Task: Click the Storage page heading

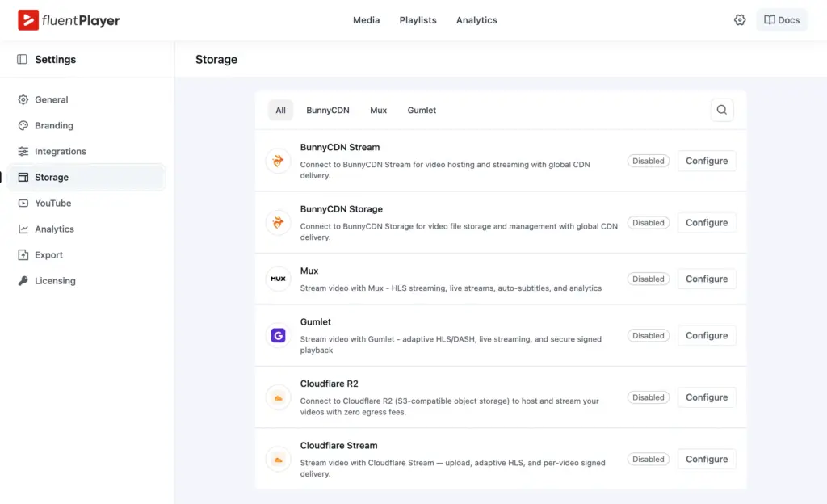Action: point(216,59)
